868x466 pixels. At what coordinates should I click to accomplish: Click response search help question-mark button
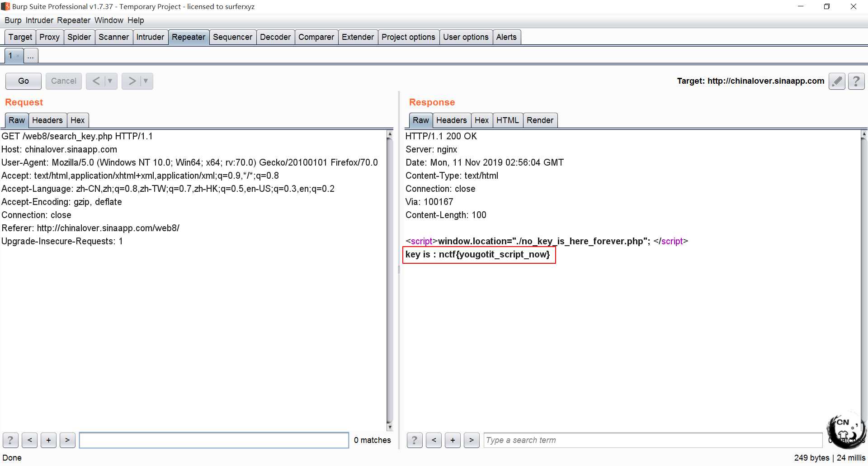coord(415,440)
